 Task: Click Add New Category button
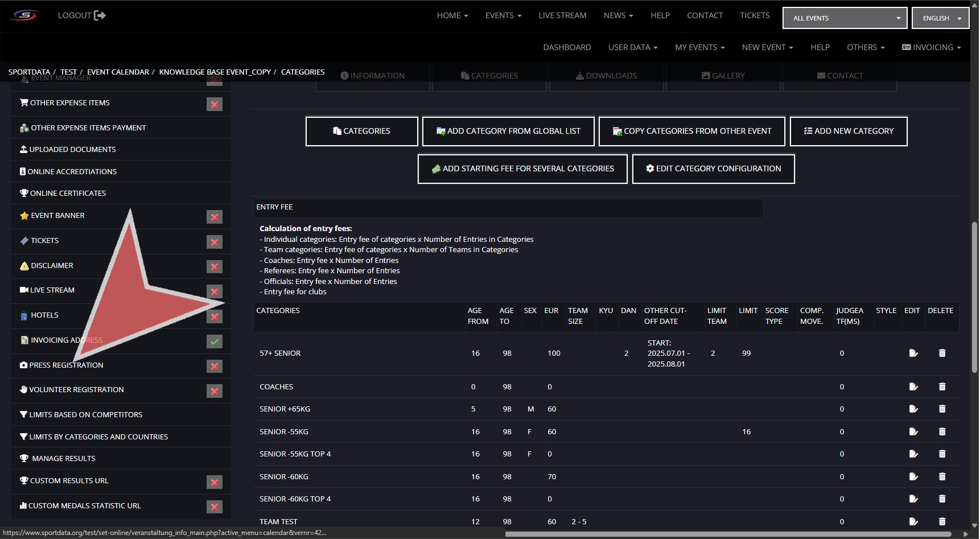[848, 131]
